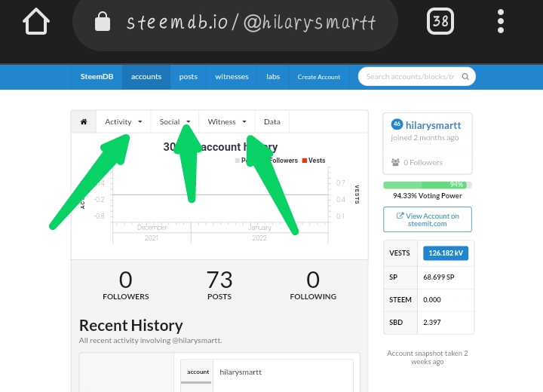Click the Recent History heading
This screenshot has width=543, height=392.
click(131, 326)
